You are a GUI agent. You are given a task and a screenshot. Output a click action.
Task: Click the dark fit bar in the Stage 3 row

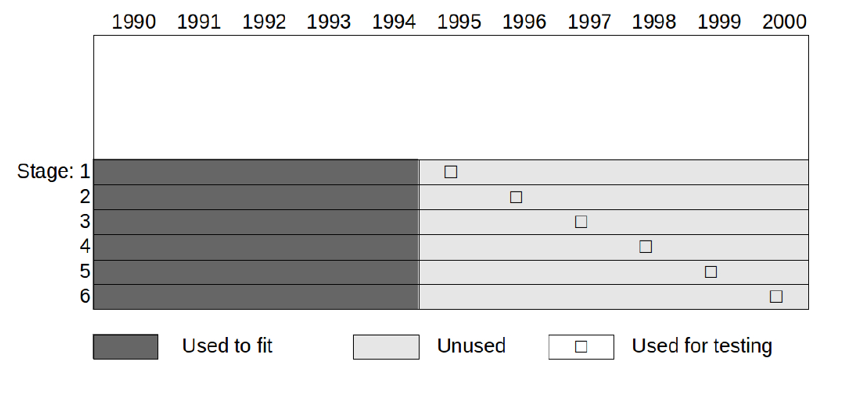pyautogui.click(x=255, y=222)
